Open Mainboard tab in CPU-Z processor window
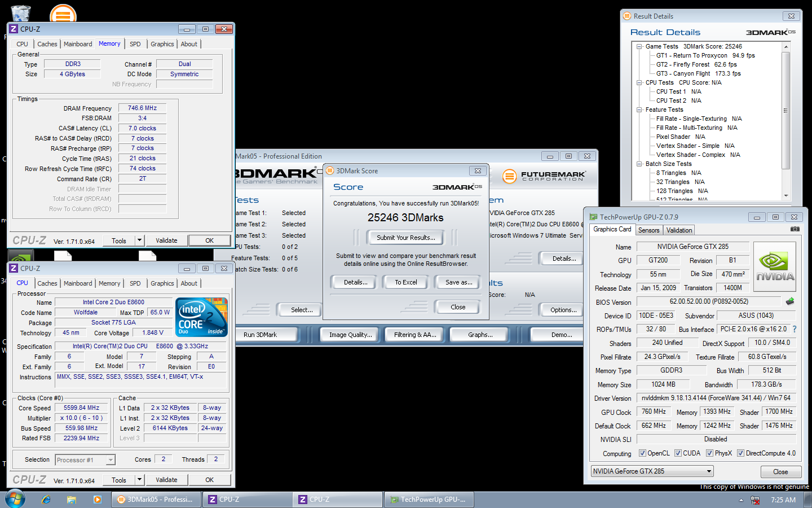This screenshot has width=812, height=508. (78, 283)
